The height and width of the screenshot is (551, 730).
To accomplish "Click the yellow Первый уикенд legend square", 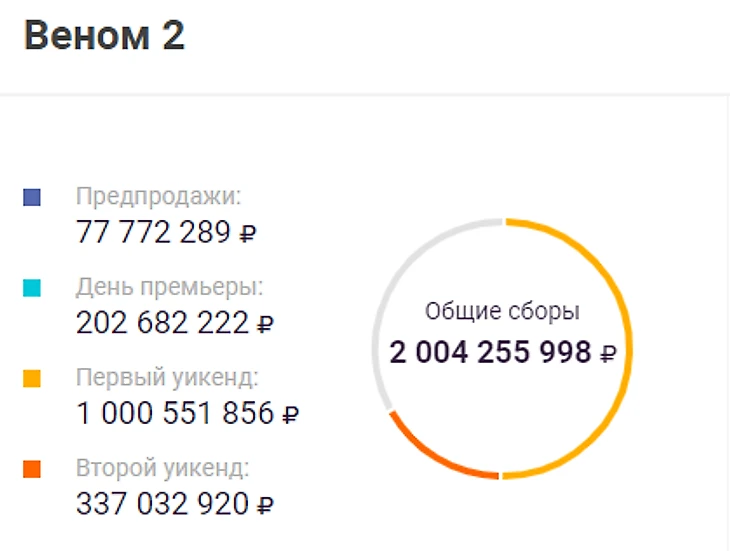I will pos(32,378).
